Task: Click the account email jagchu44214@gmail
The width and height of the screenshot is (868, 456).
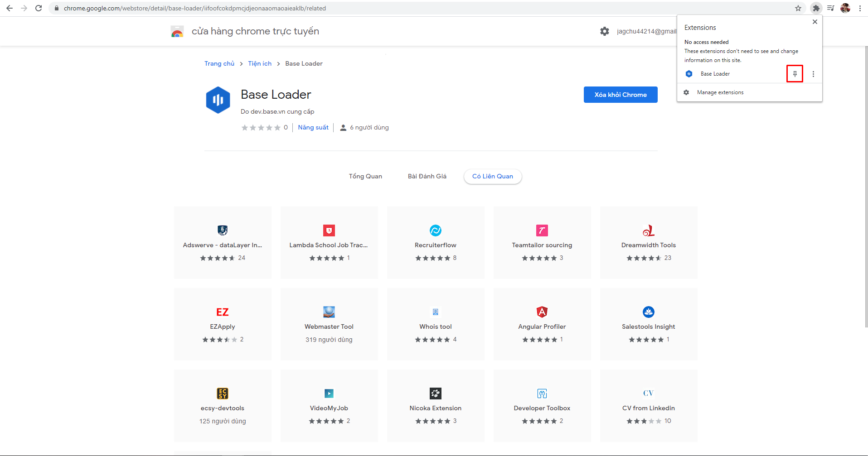Action: 646,31
